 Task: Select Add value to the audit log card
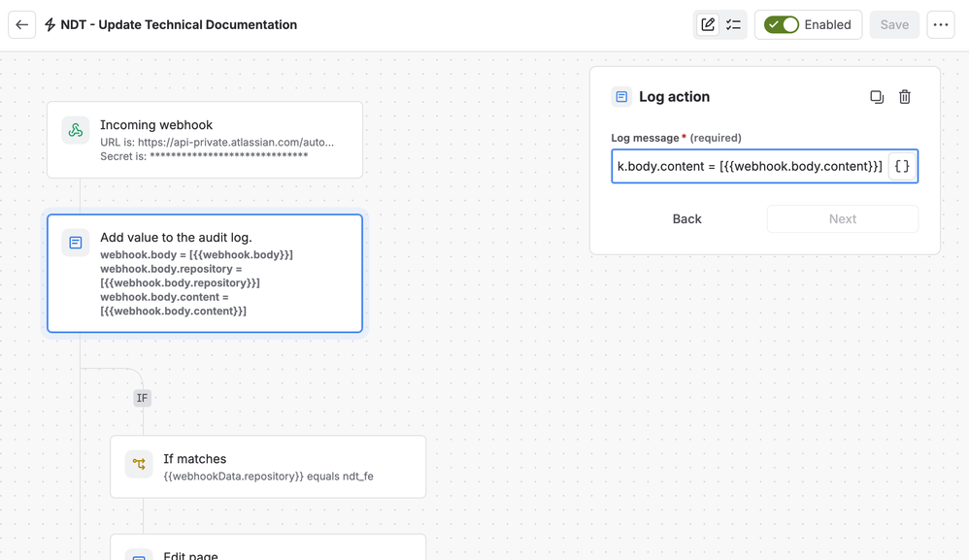(205, 274)
